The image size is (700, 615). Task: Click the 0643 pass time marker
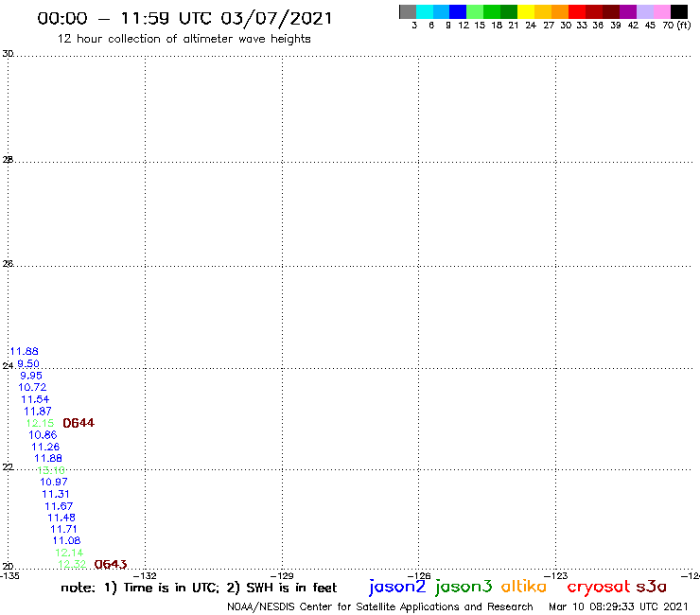111,565
